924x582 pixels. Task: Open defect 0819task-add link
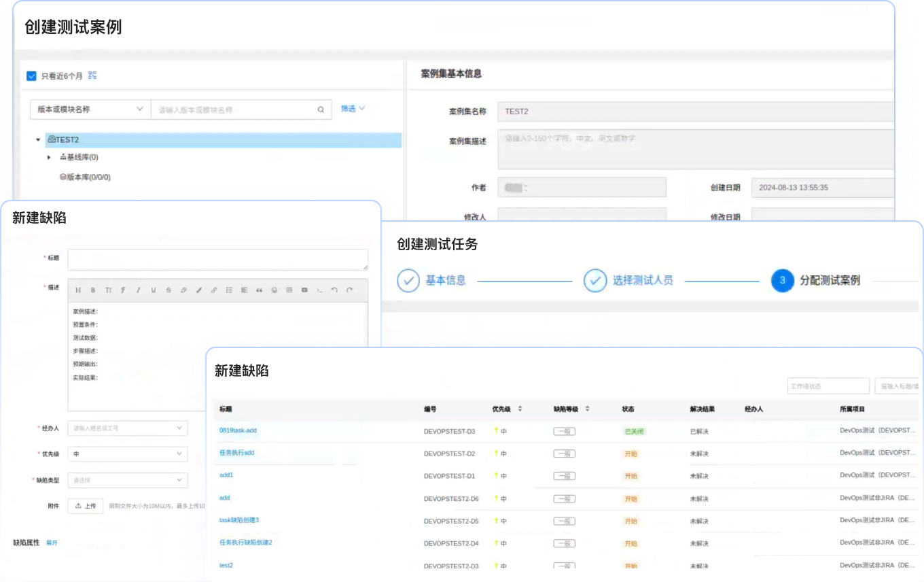tap(238, 430)
